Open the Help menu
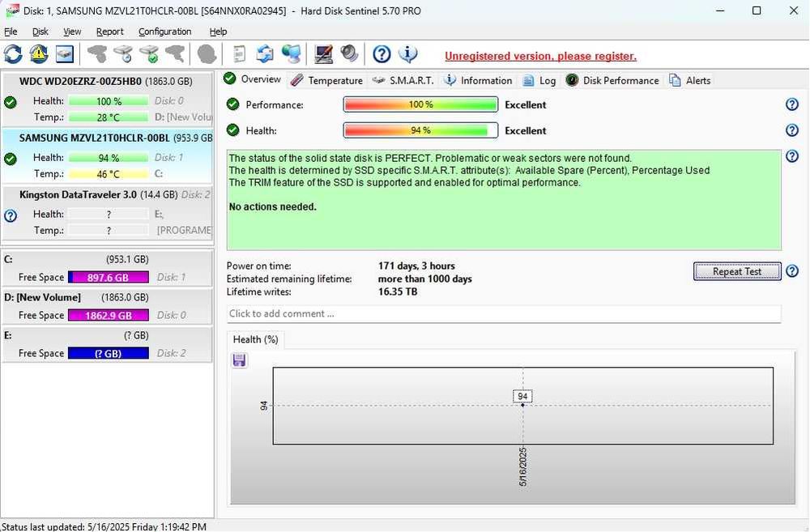The height and width of the screenshot is (532, 810). tap(218, 32)
